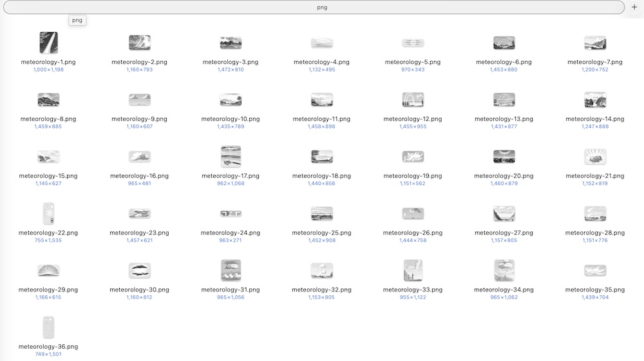Image resolution: width=644 pixels, height=361 pixels.
Task: Select meteorology-10.png thumbnail
Action: click(x=231, y=99)
